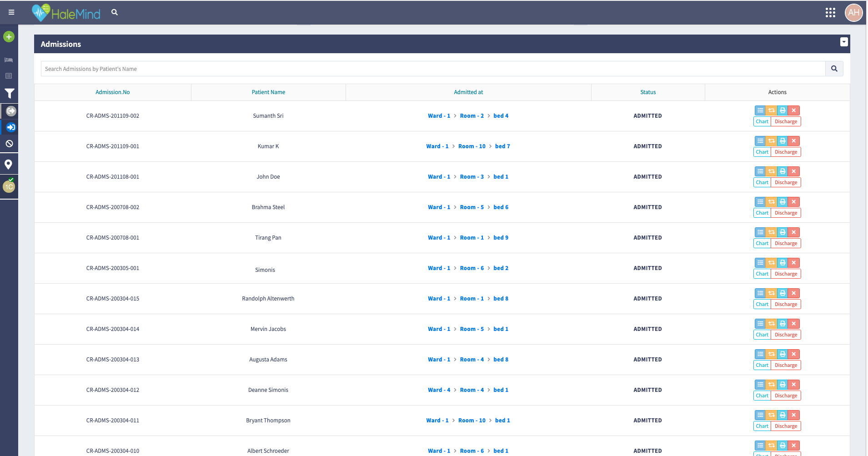This screenshot has height=456, width=868.
Task: Open the AH user avatar menu
Action: (x=853, y=12)
